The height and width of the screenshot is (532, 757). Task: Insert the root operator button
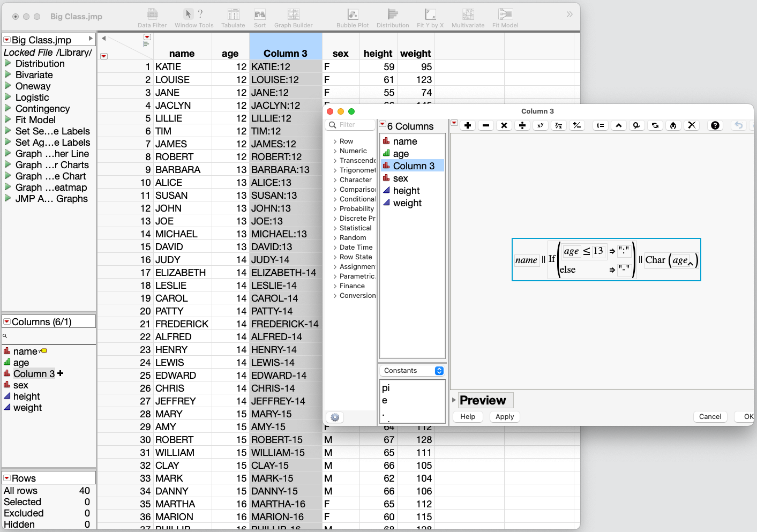click(559, 125)
